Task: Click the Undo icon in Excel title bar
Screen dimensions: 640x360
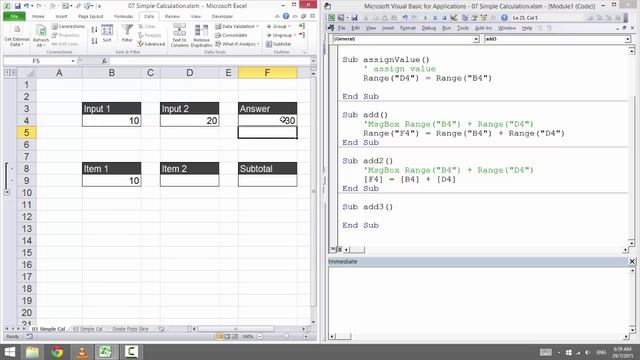Action: pyautogui.click(x=27, y=6)
